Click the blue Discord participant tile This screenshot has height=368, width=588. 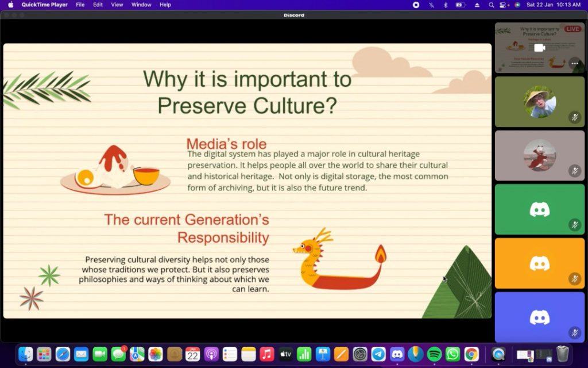539,317
